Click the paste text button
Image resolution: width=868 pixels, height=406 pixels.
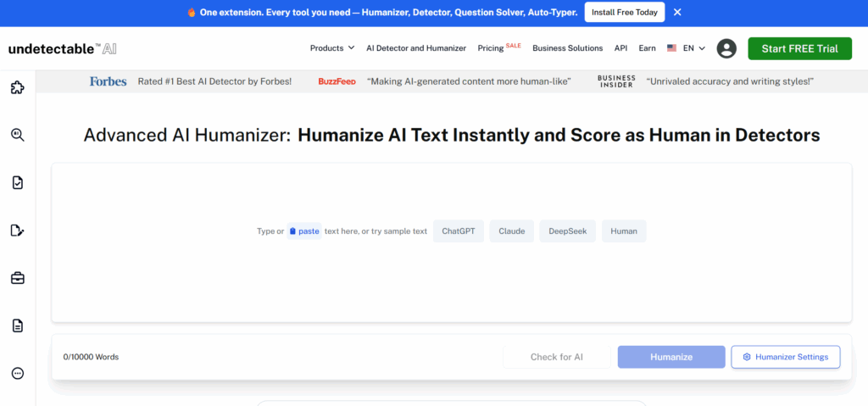click(303, 231)
